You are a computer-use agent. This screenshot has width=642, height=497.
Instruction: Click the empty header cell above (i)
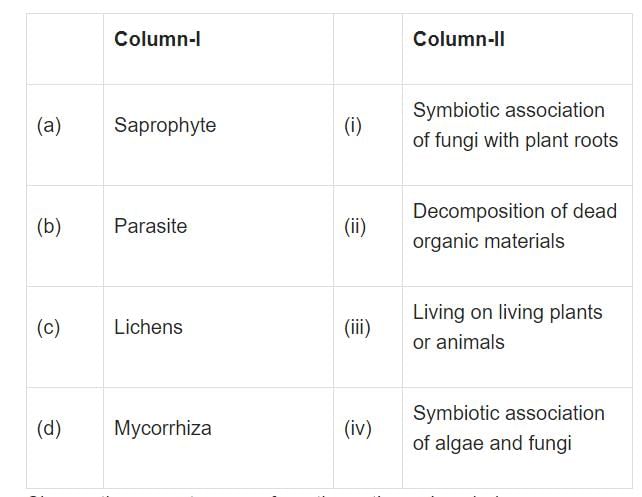coord(368,49)
